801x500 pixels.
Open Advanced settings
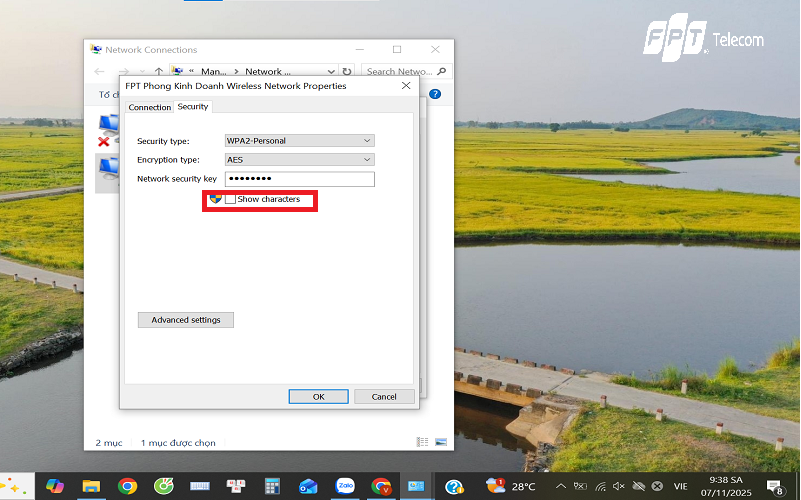tap(186, 320)
